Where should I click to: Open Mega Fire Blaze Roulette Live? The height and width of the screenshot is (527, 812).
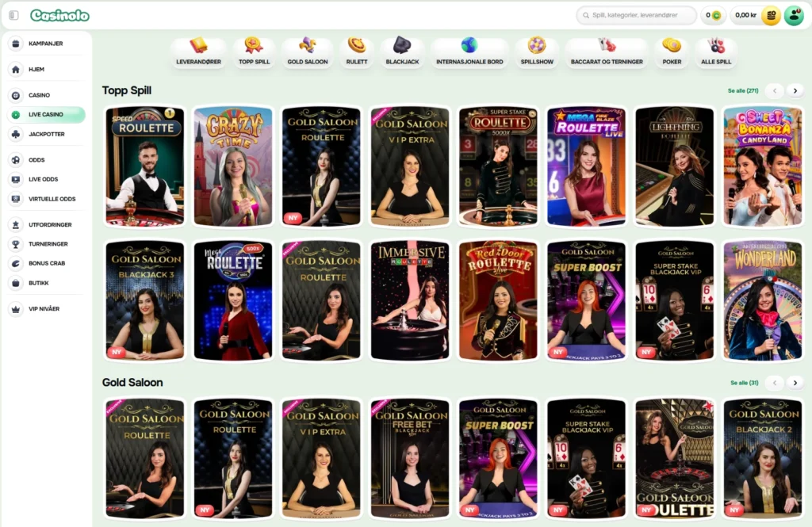(x=586, y=166)
